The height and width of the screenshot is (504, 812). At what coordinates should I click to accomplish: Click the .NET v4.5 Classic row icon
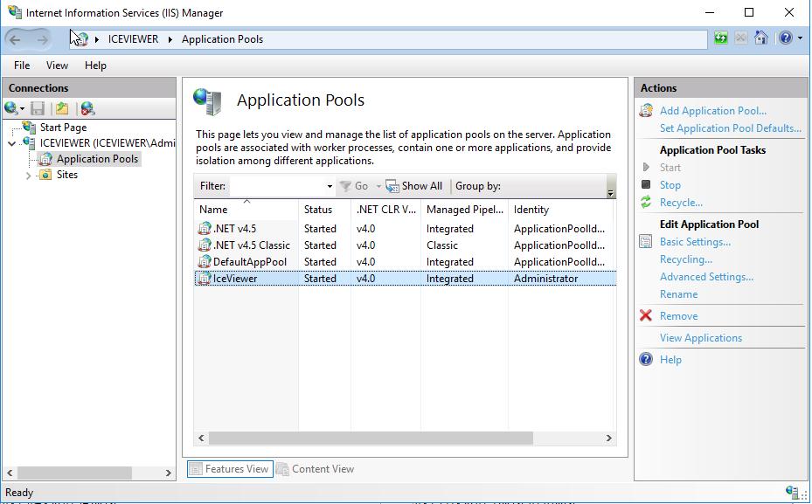[x=205, y=245]
